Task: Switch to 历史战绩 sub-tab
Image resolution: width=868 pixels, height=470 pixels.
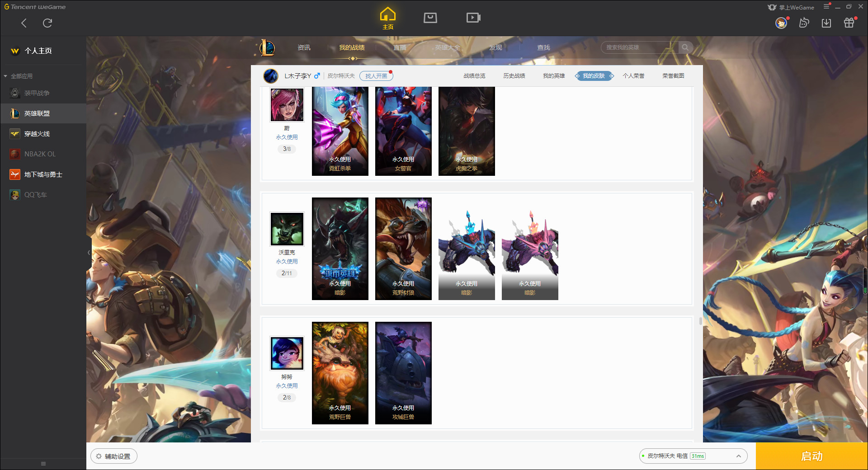Action: pos(514,76)
